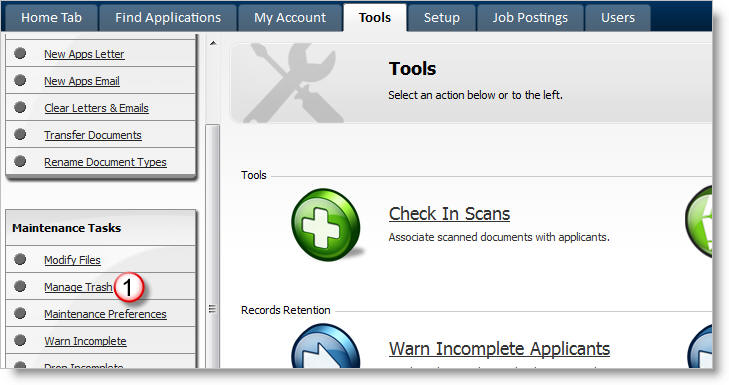The image size is (729, 385).
Task: Click the bullet icon beside Manage Trash
Action: pos(20,286)
